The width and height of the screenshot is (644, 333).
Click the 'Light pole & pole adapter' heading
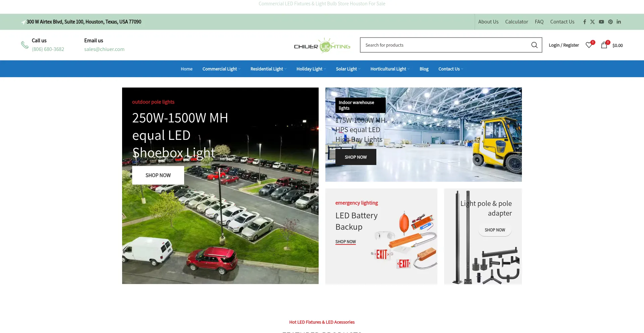486,208
